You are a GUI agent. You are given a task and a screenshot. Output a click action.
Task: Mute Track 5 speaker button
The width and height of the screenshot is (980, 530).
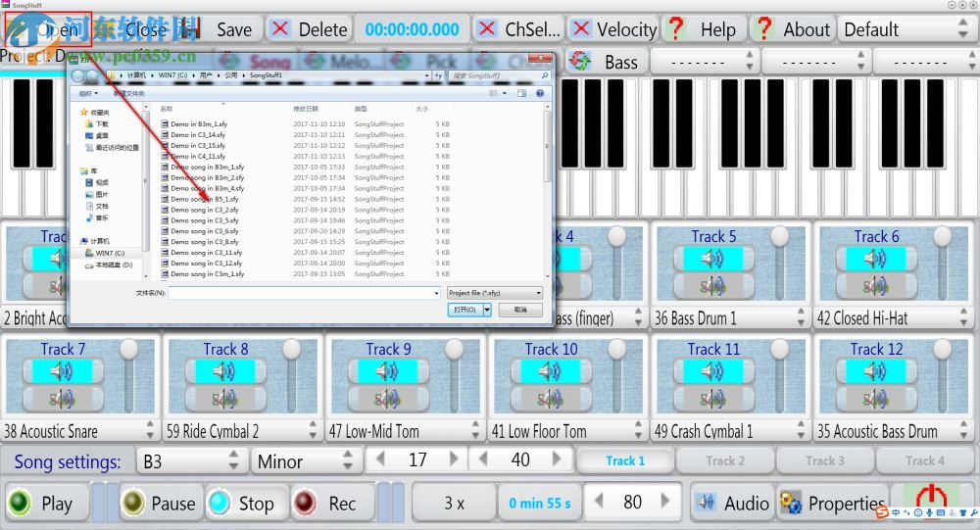(x=712, y=259)
